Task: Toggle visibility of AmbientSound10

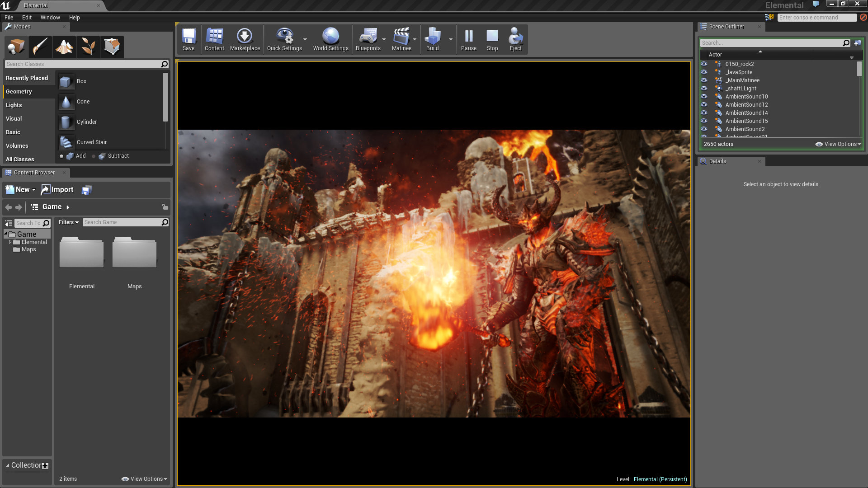Action: coord(704,97)
